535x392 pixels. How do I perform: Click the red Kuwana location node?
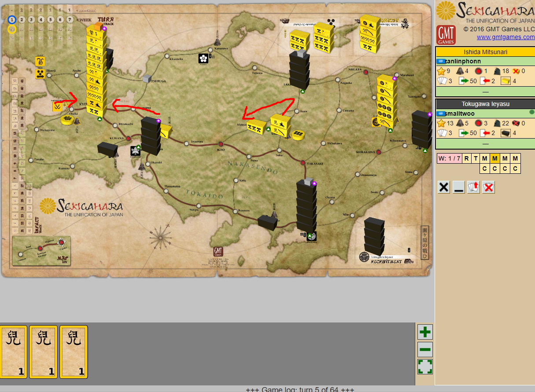tap(128, 139)
